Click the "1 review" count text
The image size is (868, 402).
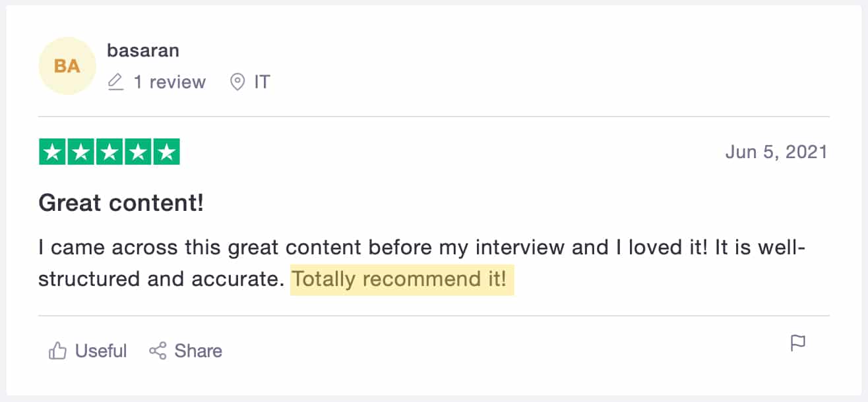(170, 82)
